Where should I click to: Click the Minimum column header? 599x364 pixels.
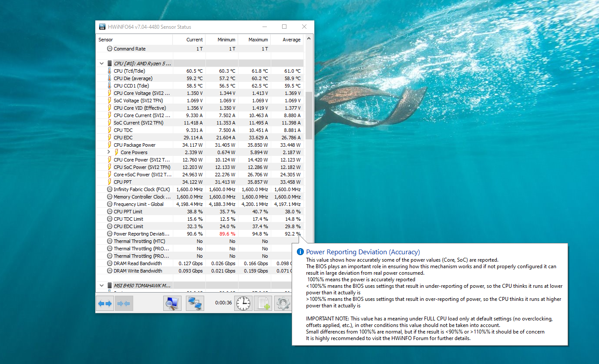pos(222,40)
